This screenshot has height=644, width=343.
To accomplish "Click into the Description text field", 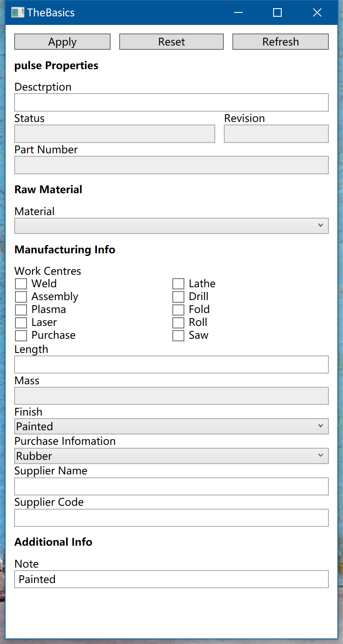I will pos(171,102).
